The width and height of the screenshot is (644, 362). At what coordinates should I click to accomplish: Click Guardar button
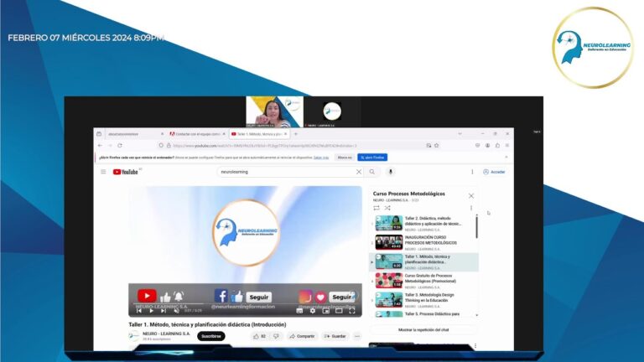click(335, 336)
